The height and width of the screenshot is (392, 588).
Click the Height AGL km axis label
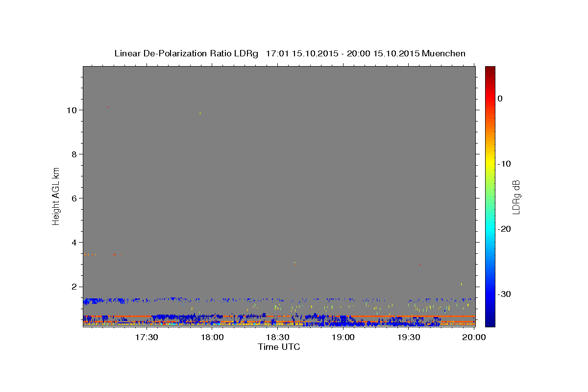56,196
